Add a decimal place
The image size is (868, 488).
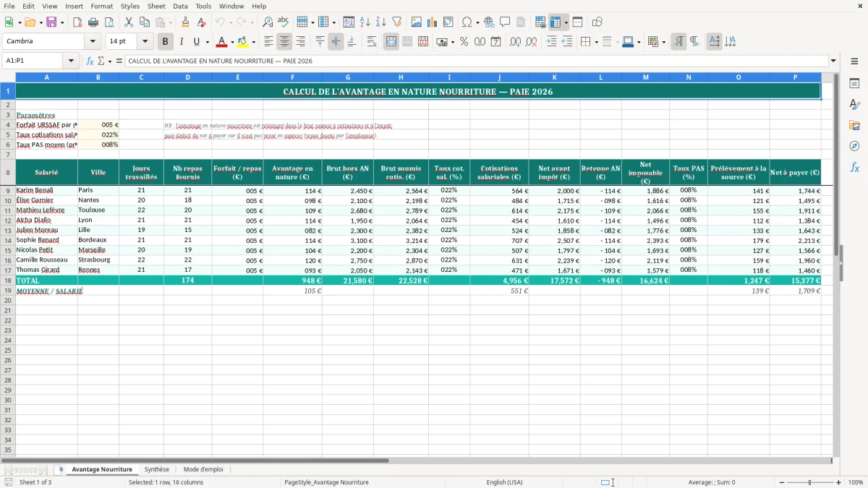[x=515, y=42]
